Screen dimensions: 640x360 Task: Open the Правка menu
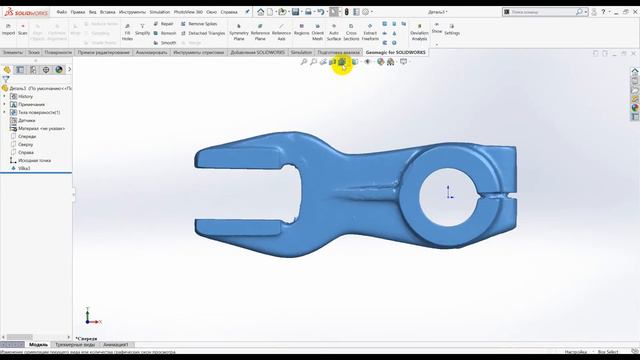[x=78, y=12]
